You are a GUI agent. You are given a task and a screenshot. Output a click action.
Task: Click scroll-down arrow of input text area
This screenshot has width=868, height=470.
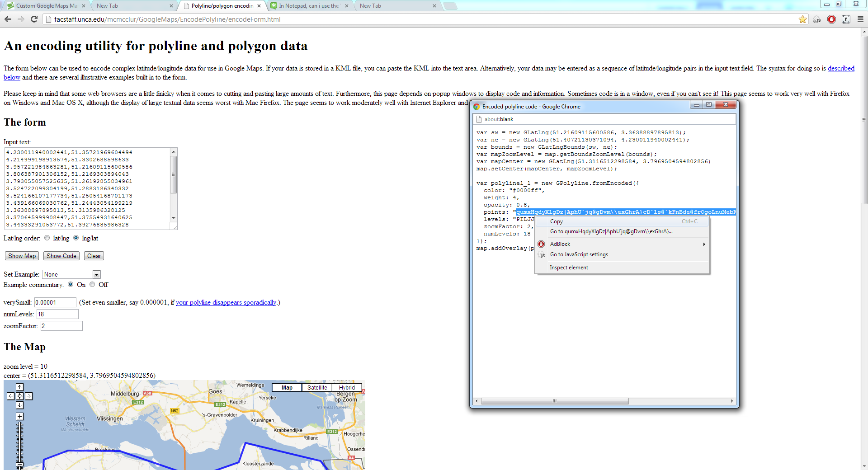(173, 218)
